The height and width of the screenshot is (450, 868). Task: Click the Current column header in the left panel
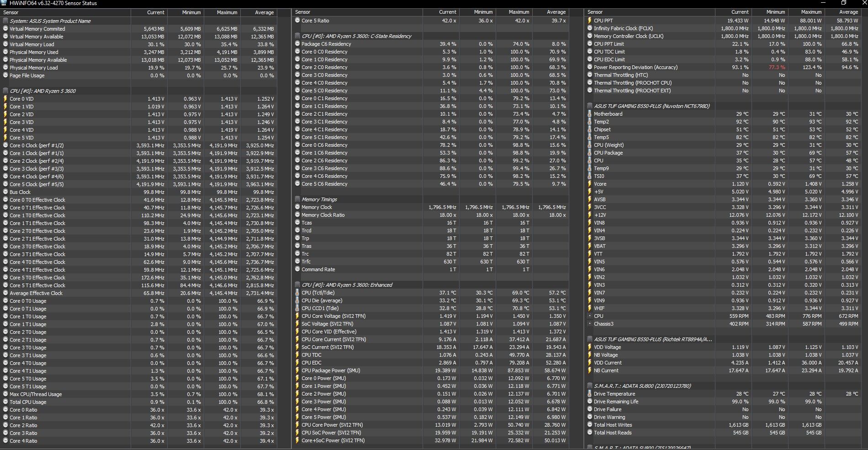click(x=156, y=12)
